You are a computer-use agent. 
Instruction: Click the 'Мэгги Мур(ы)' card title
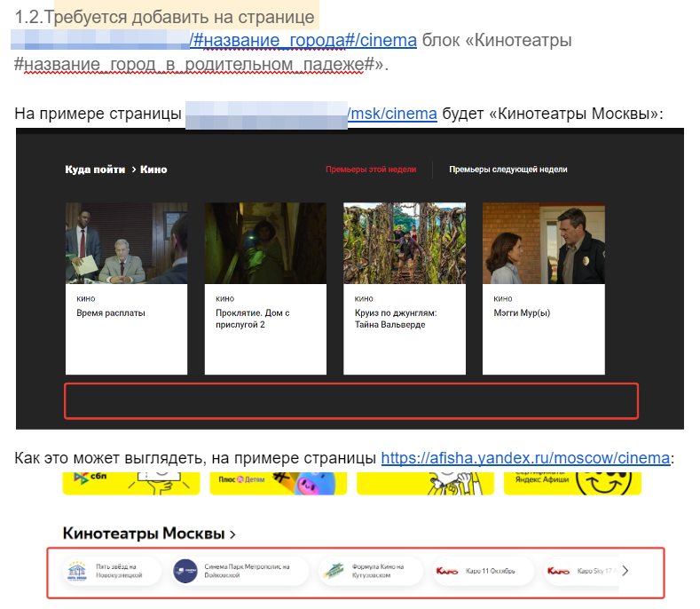522,312
